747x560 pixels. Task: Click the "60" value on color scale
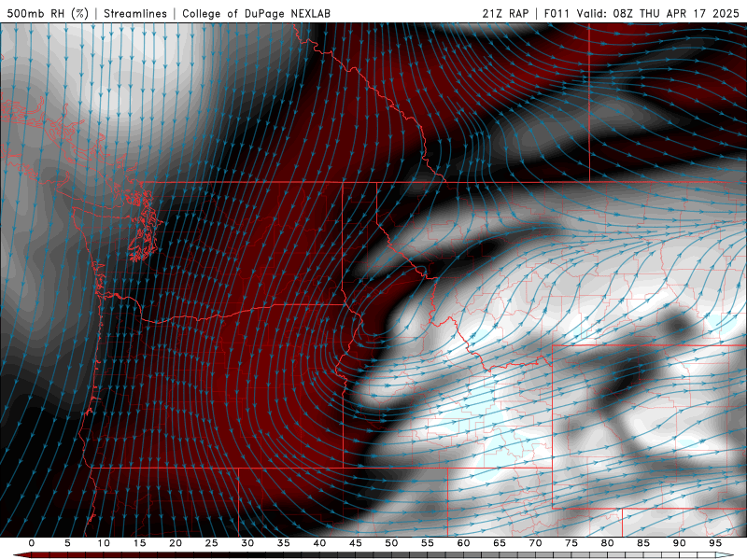463,543
